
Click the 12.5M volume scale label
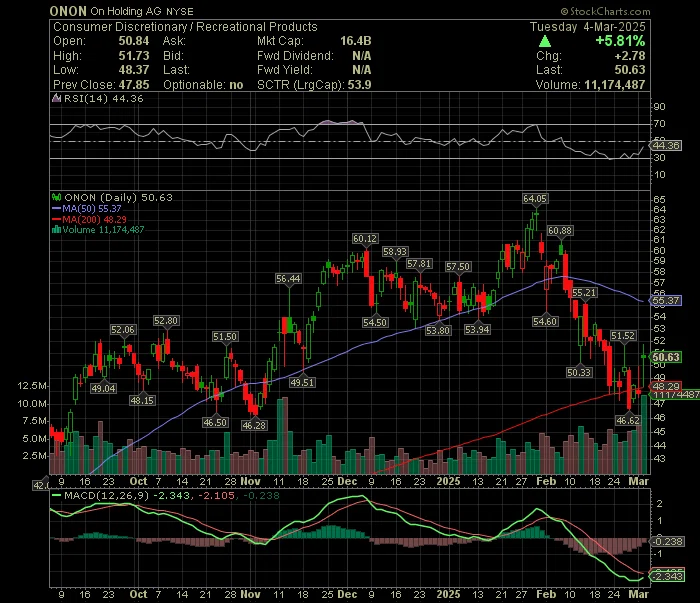[x=32, y=386]
